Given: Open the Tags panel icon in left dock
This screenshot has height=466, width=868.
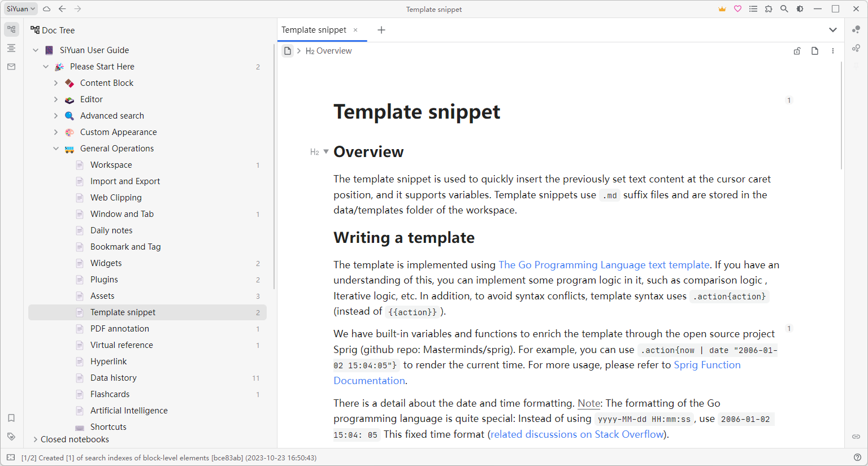Looking at the screenshot, I should [11, 437].
